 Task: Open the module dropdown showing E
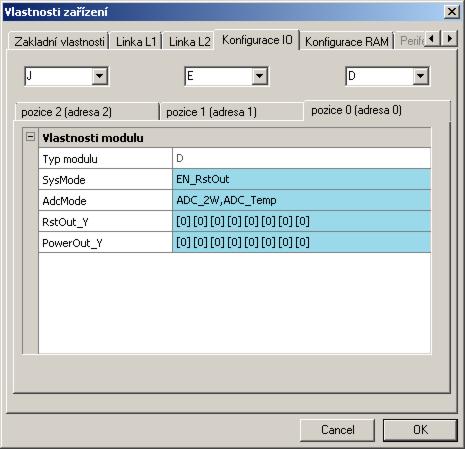tap(259, 76)
